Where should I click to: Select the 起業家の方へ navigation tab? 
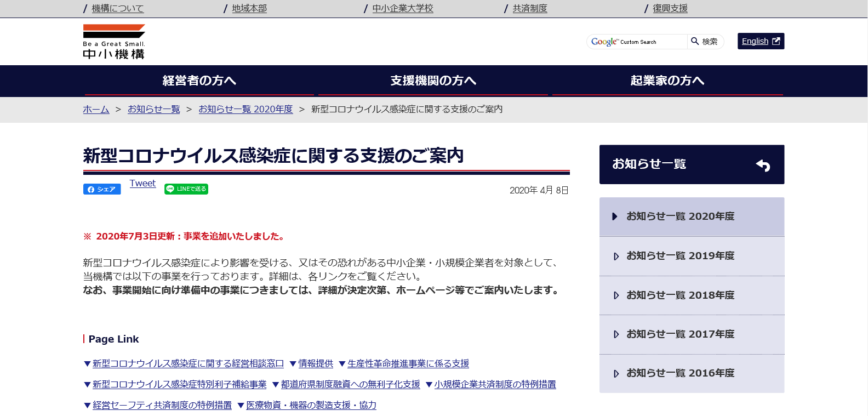[x=667, y=81]
